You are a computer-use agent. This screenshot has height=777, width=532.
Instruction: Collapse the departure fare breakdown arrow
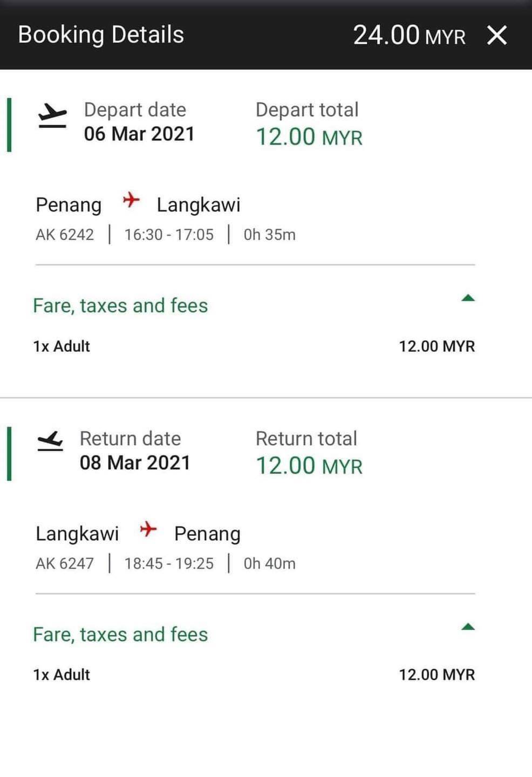pos(468,298)
